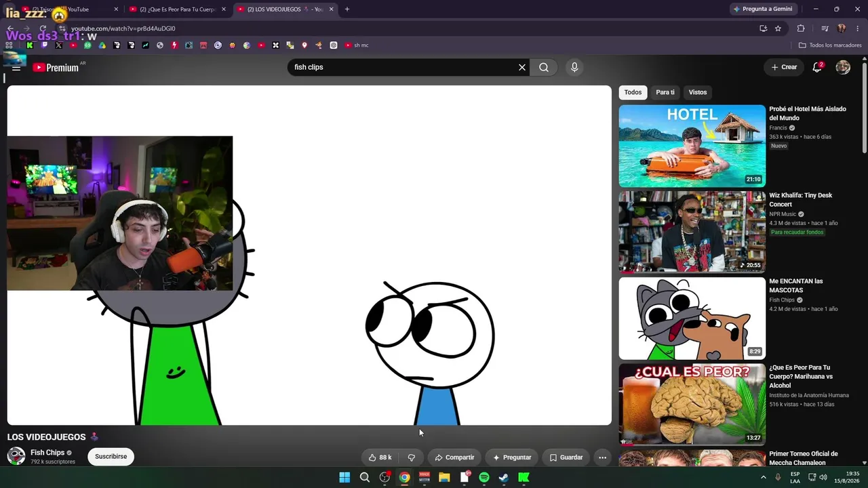Clear the 'fish clips' search text

(522, 67)
